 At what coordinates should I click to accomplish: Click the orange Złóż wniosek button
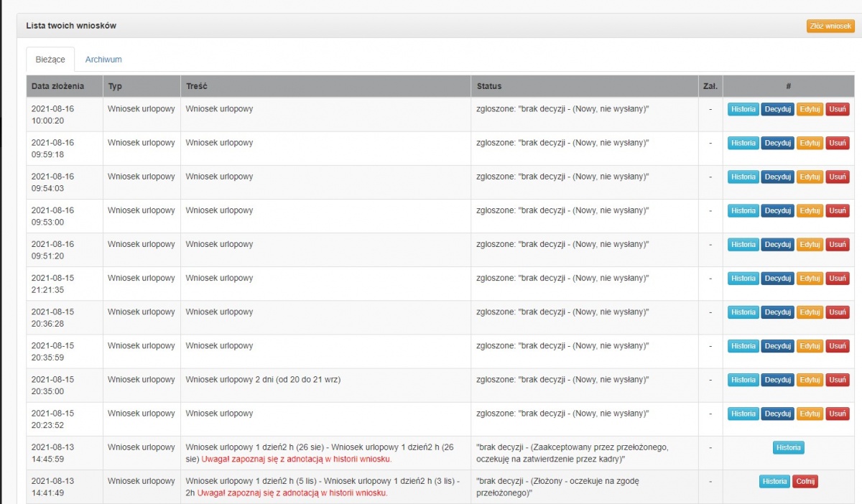(830, 26)
